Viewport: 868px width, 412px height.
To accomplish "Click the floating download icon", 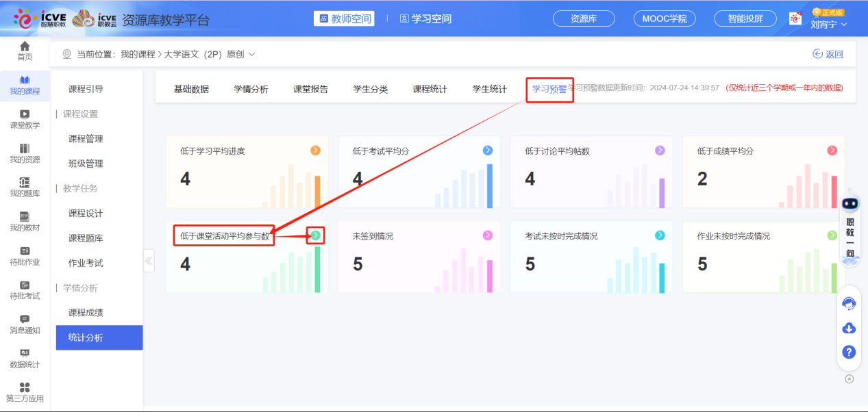I will pyautogui.click(x=848, y=328).
